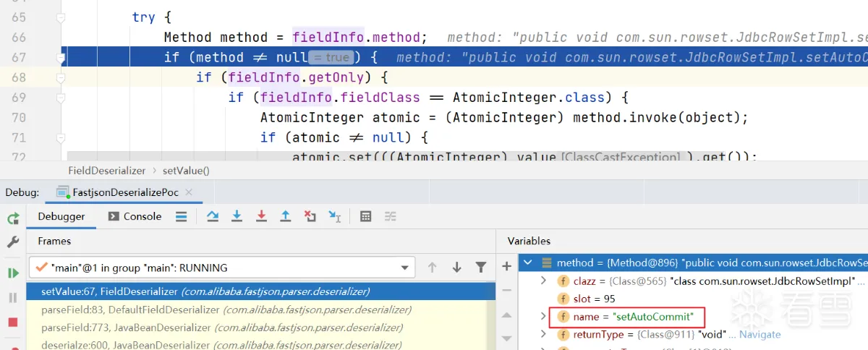Image resolution: width=868 pixels, height=350 pixels.
Task: Select the clazz variable row
Action: click(x=693, y=281)
